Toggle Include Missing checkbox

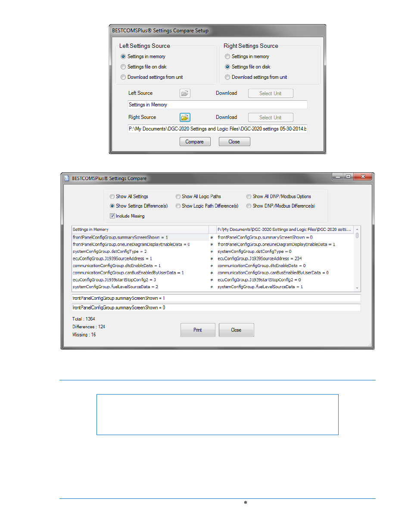point(112,216)
